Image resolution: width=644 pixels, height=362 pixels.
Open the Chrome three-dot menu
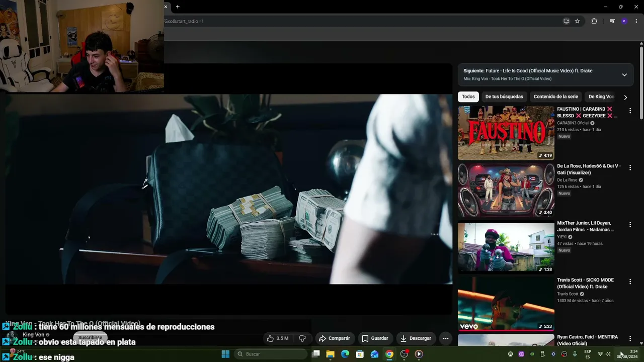[x=636, y=21]
